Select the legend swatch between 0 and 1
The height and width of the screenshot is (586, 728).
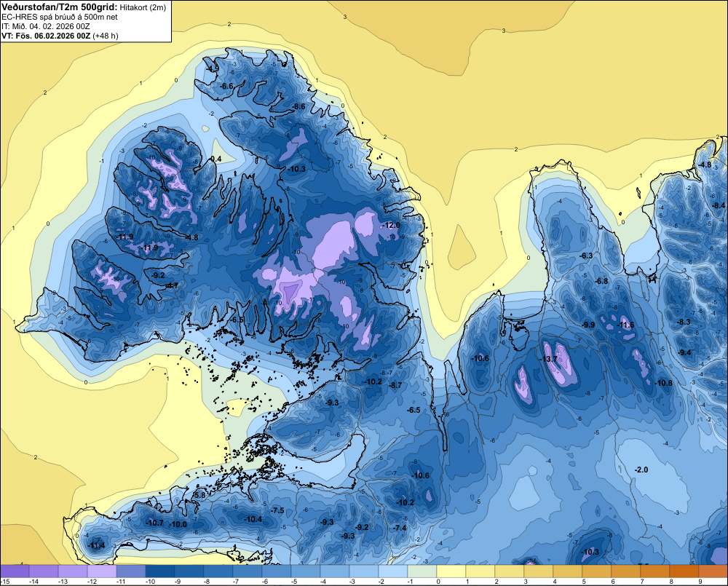(x=451, y=571)
